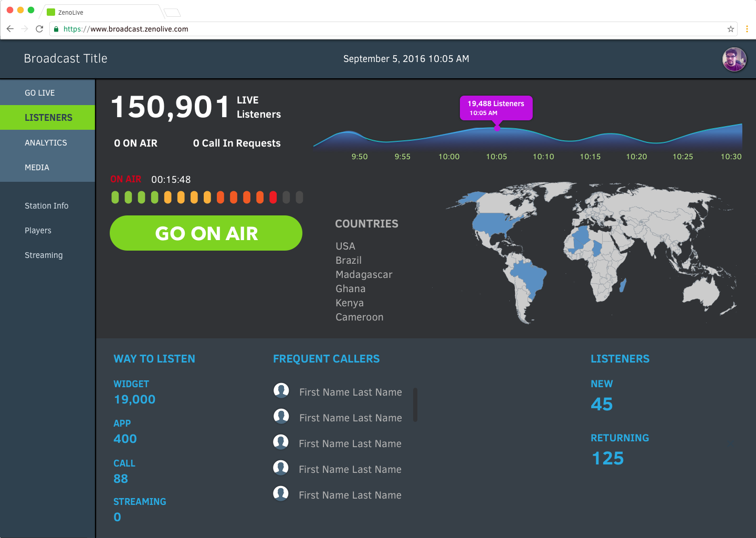Click the audio level meter bars
The image size is (756, 538).
[207, 198]
